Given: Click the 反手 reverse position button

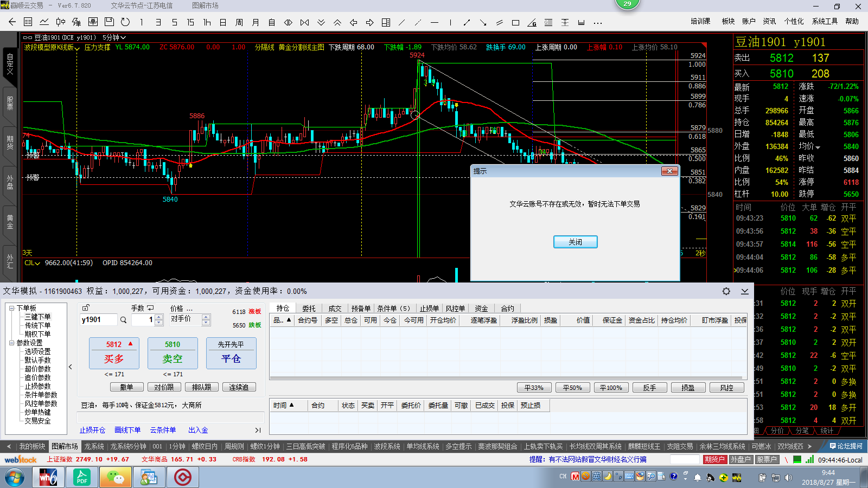Looking at the screenshot, I should (649, 388).
